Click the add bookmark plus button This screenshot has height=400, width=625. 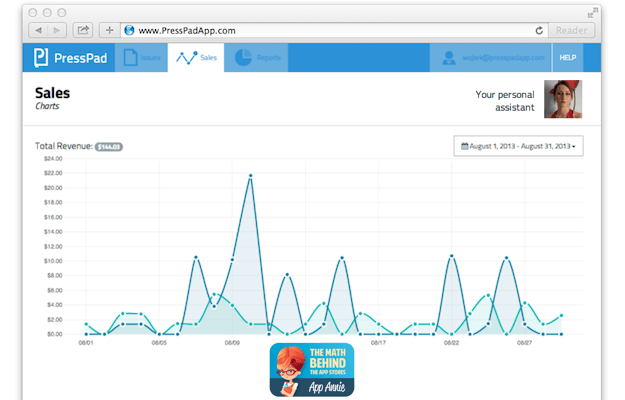[109, 30]
